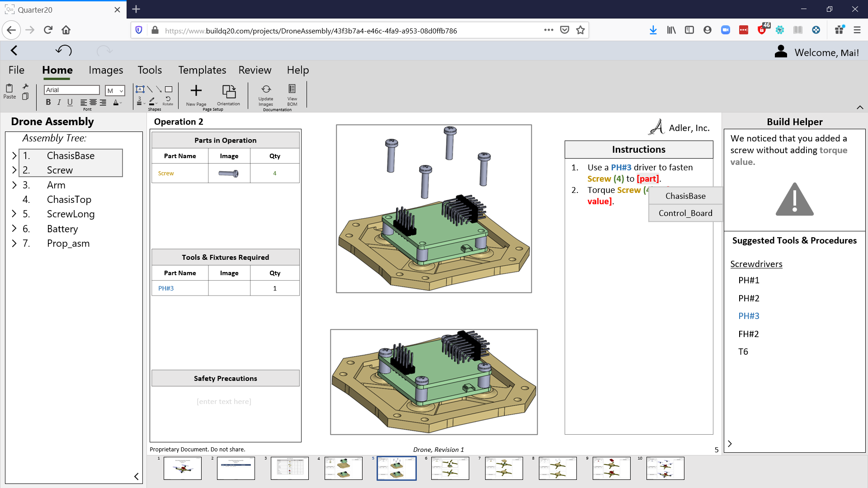Open page thumbnail 7 at the bottom

pyautogui.click(x=504, y=468)
